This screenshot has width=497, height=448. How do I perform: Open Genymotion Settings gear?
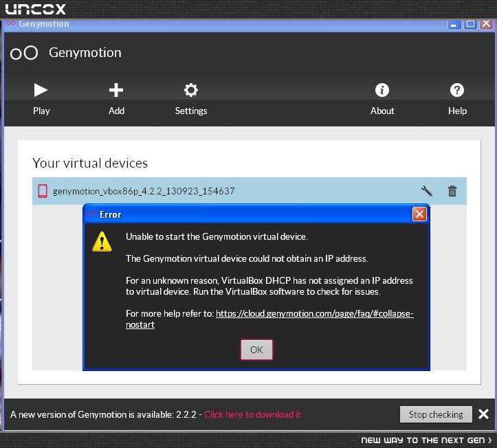click(191, 99)
